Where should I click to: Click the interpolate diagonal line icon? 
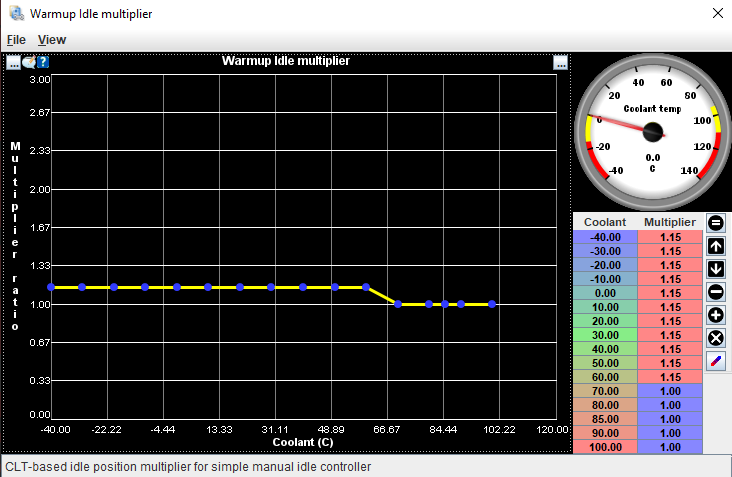[716, 361]
